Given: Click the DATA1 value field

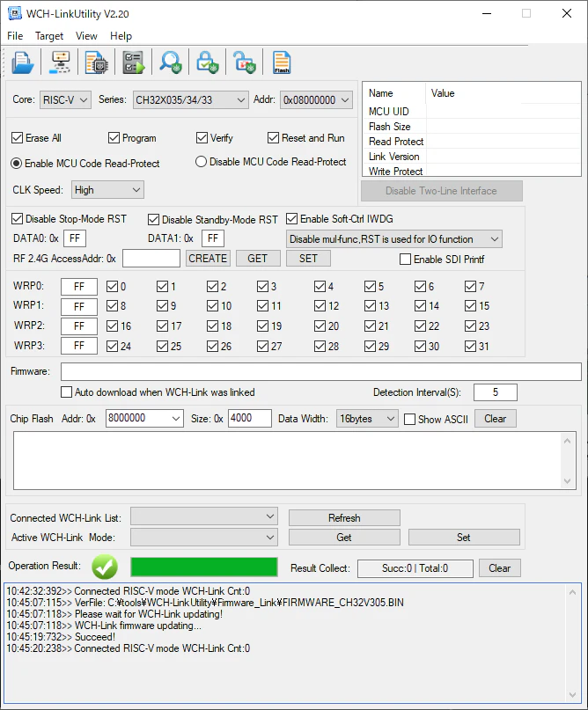Looking at the screenshot, I should (x=213, y=238).
